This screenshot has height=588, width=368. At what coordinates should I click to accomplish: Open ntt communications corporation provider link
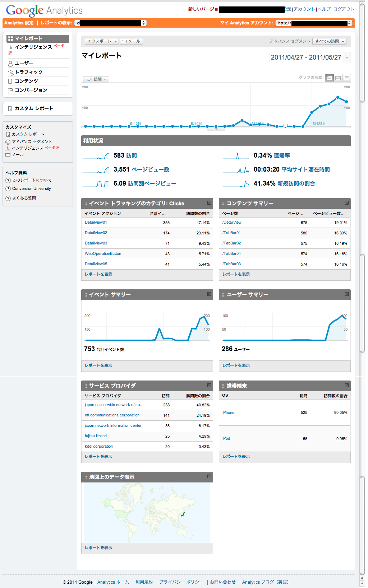112,415
